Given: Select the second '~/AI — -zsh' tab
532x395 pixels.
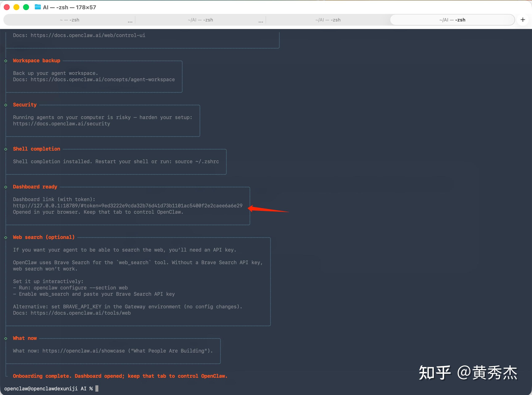Looking at the screenshot, I should [x=200, y=20].
